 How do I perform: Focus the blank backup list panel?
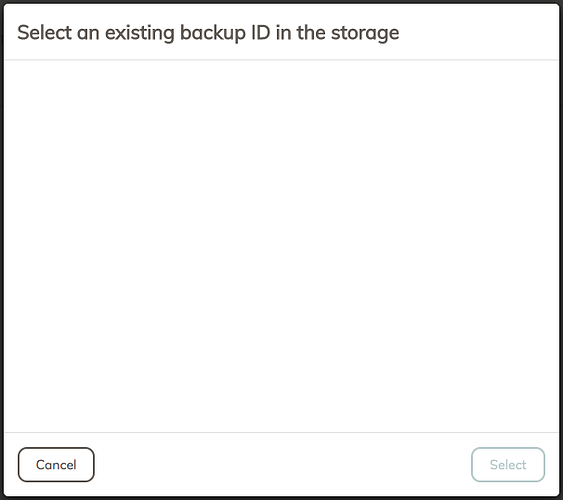click(281, 246)
